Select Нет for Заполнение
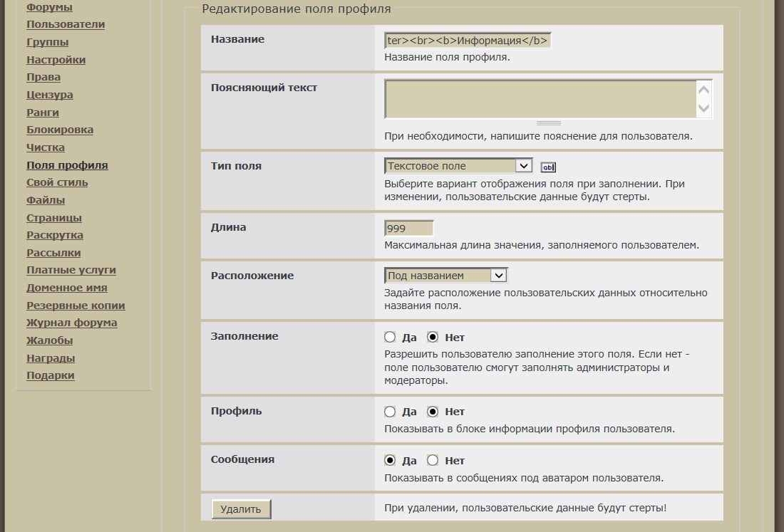The image size is (784, 532). coord(433,337)
